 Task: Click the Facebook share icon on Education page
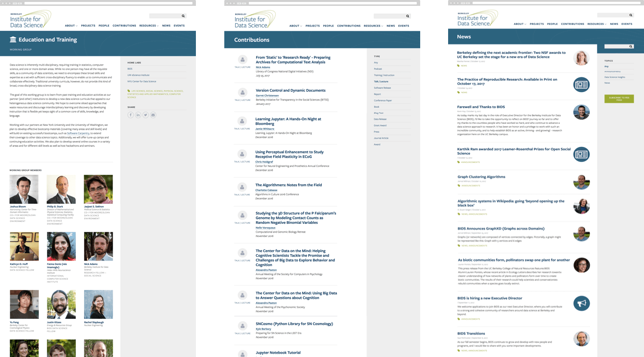[131, 115]
